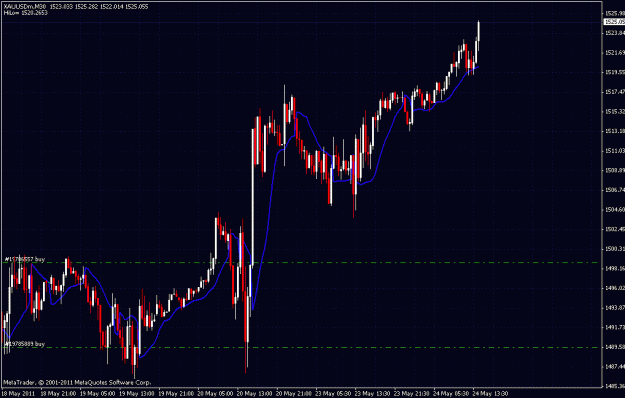Click the 19 May 21:00 time label
The height and width of the screenshot is (398, 625).
(176, 394)
